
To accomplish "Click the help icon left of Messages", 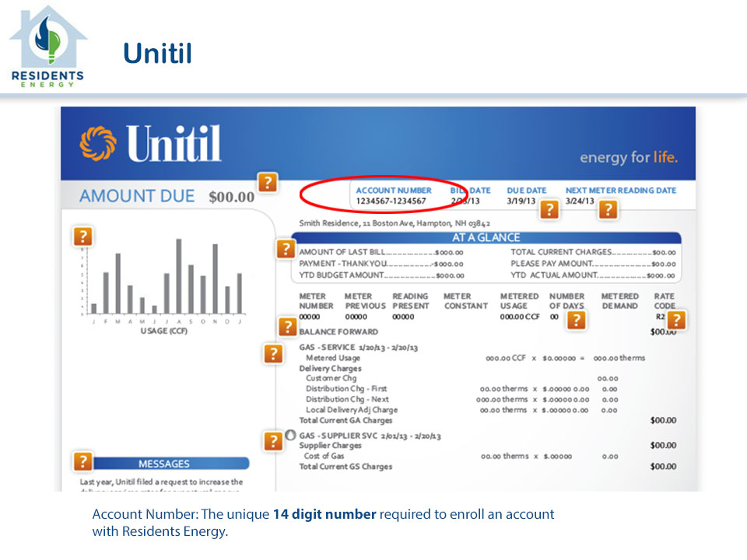I will (x=82, y=461).
